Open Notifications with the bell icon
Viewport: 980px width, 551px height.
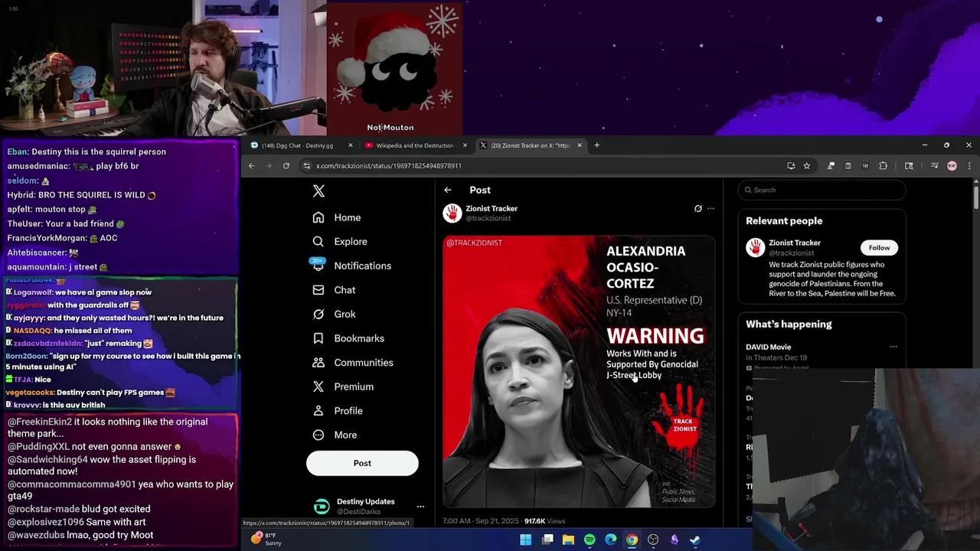click(318, 266)
